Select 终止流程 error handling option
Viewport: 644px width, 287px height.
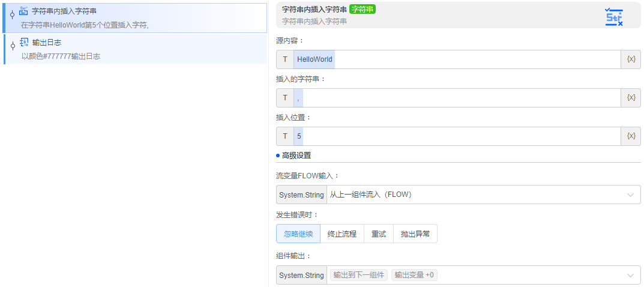click(x=342, y=234)
